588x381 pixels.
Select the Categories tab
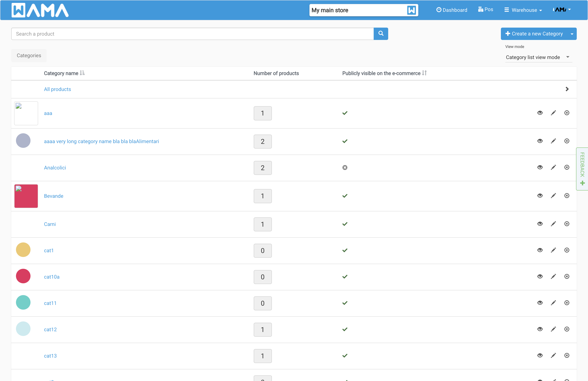point(29,55)
